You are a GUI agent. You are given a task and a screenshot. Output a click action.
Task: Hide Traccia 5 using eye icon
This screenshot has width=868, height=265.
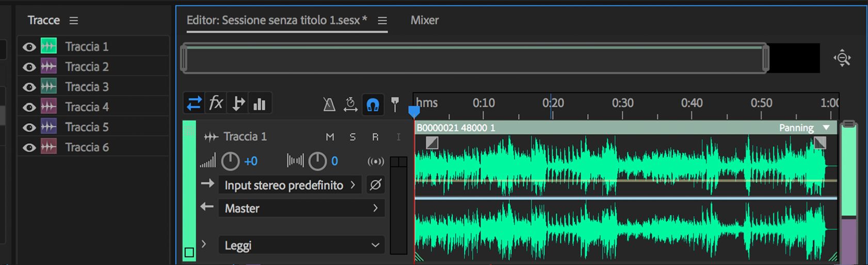click(29, 127)
